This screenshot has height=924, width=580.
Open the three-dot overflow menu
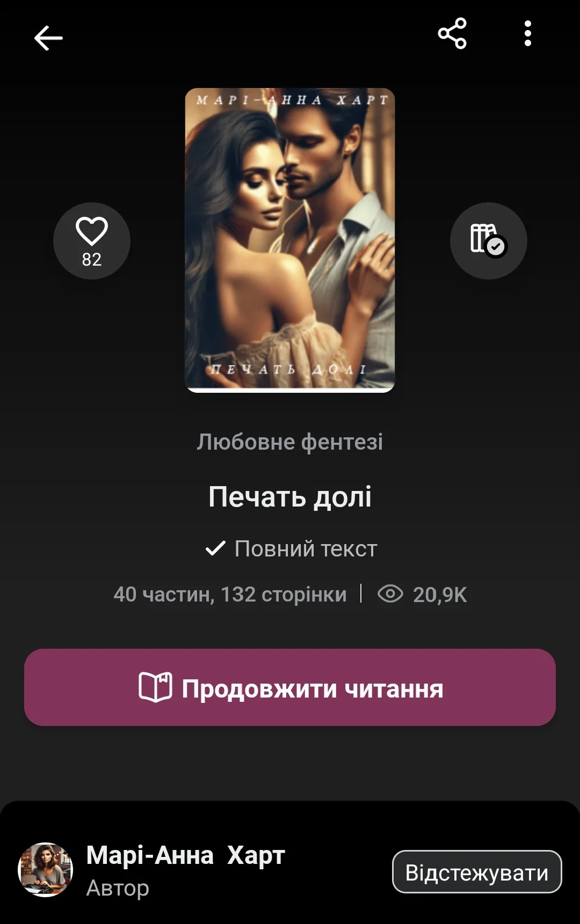pyautogui.click(x=528, y=33)
